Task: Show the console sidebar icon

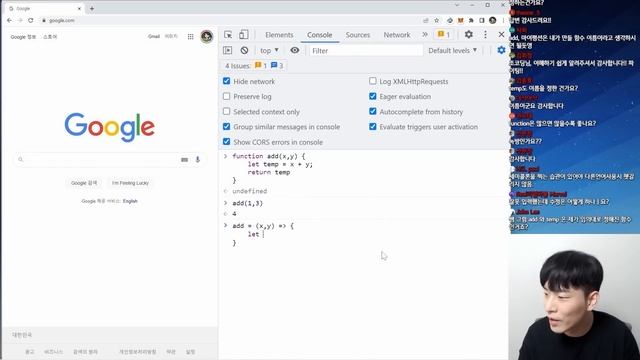Action: click(x=228, y=50)
